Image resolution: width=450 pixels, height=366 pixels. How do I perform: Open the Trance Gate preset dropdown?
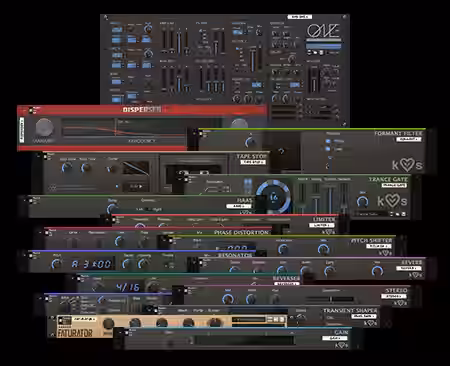[394, 185]
